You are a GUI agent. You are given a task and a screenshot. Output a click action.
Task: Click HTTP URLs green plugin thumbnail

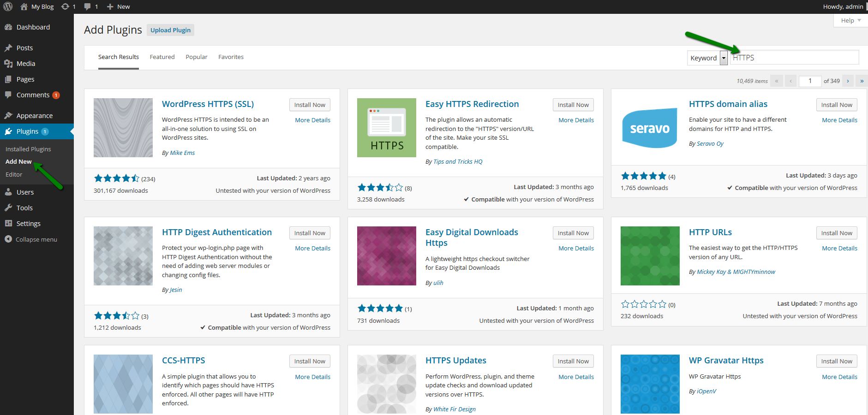pos(650,256)
